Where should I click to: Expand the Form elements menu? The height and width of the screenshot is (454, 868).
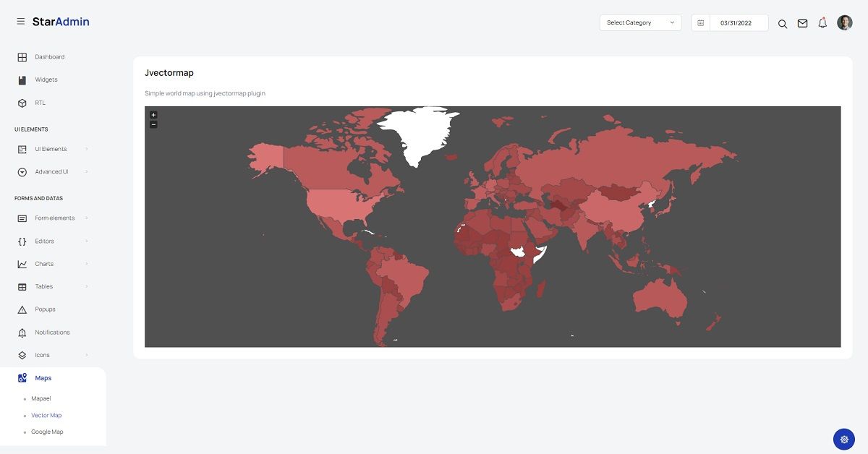click(54, 218)
